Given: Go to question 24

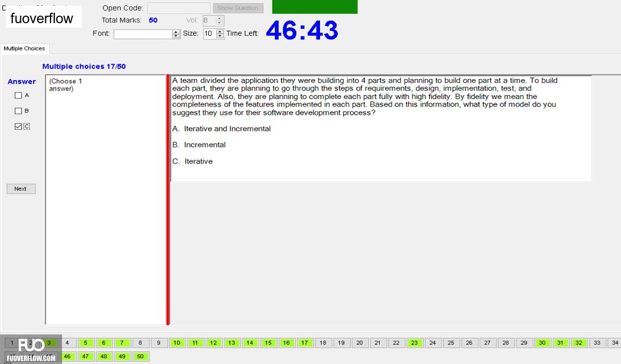Looking at the screenshot, I should point(433,343).
